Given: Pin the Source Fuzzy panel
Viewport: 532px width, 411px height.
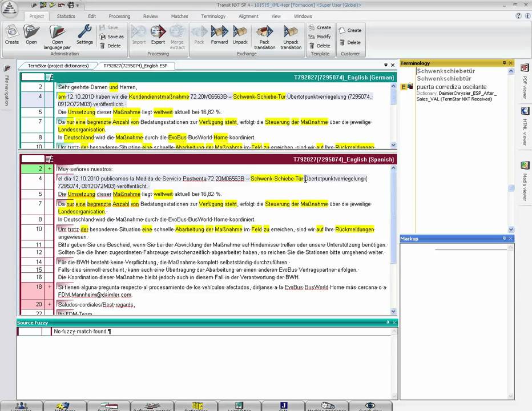Looking at the screenshot, I should (x=388, y=323).
